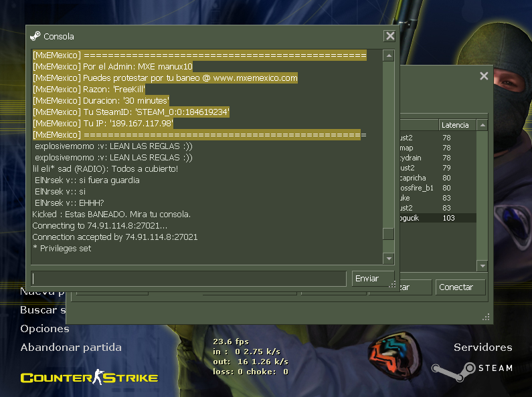Click the resize grip of the Consola window
The width and height of the screenshot is (532, 397).
point(392,285)
